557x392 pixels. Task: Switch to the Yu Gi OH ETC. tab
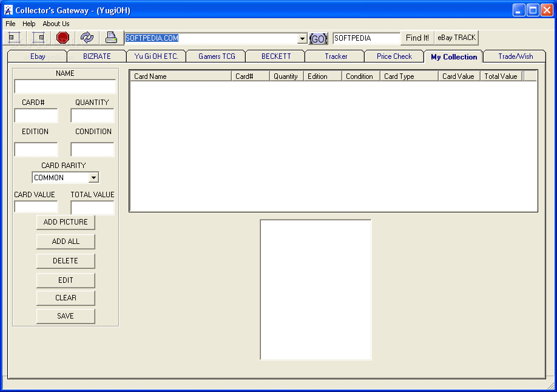[157, 56]
